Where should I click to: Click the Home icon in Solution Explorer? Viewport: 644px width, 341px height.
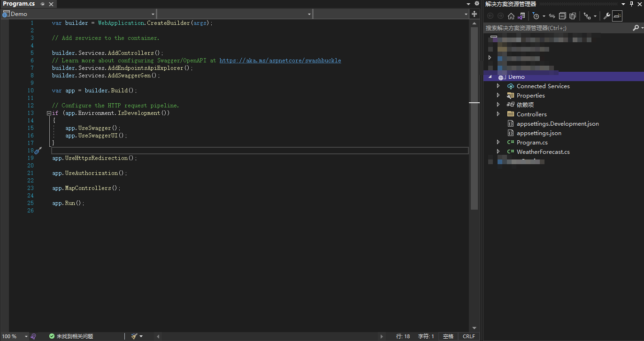(x=511, y=16)
